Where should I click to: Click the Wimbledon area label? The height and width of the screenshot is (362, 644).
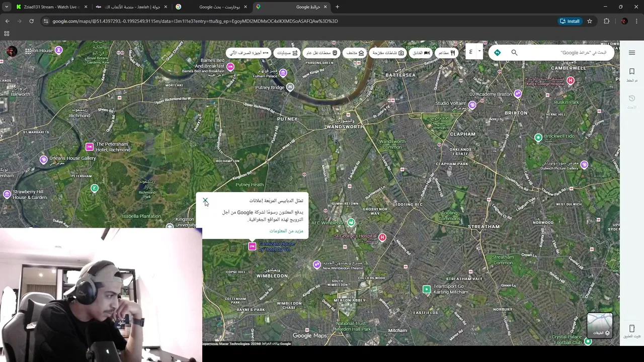272,276
